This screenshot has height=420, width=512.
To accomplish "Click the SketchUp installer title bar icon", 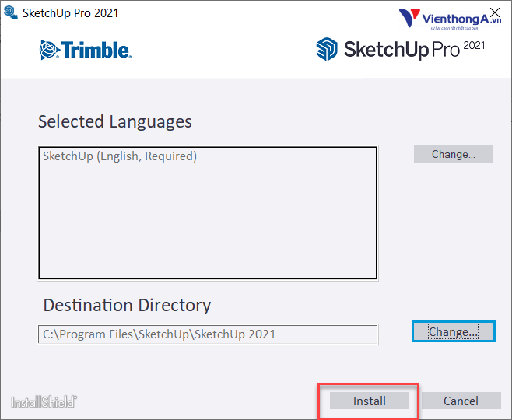I will (10, 13).
